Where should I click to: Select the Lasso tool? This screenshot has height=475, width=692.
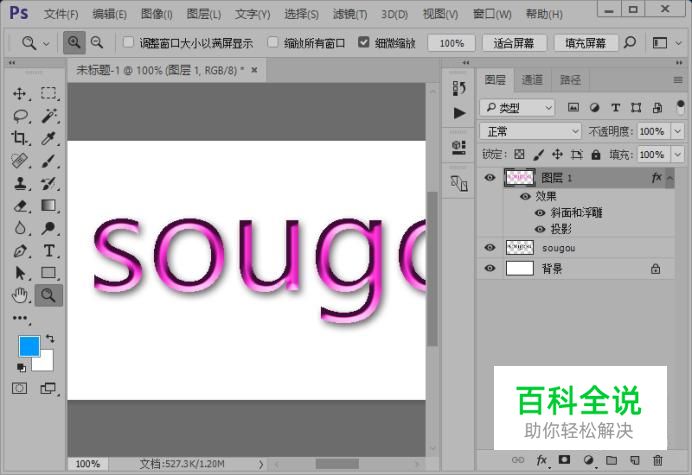coord(20,116)
